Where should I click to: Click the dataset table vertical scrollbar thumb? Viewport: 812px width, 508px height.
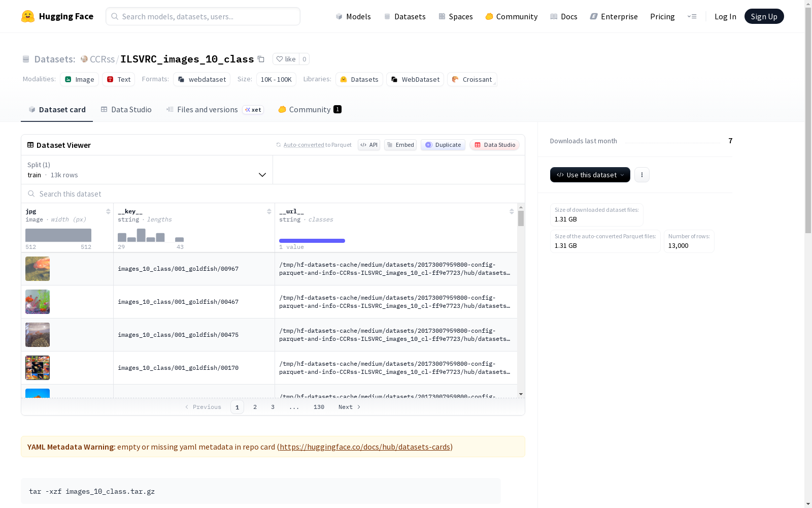521,218
